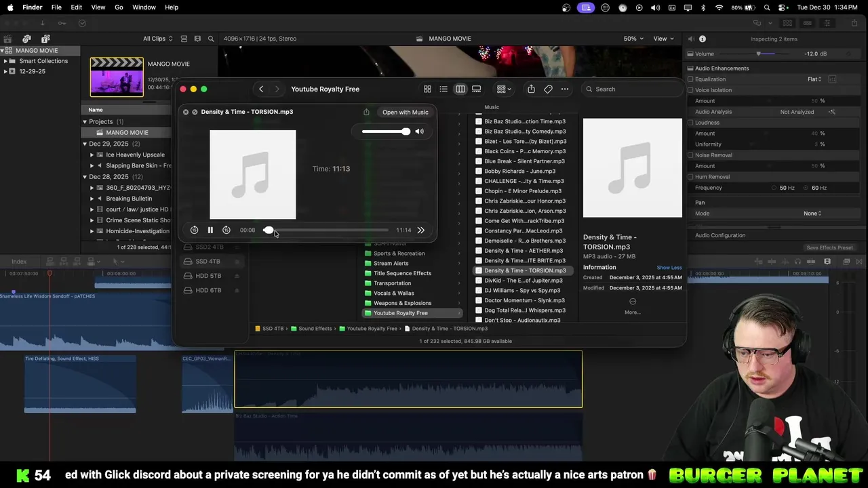Switch Finder to list view

(443, 89)
